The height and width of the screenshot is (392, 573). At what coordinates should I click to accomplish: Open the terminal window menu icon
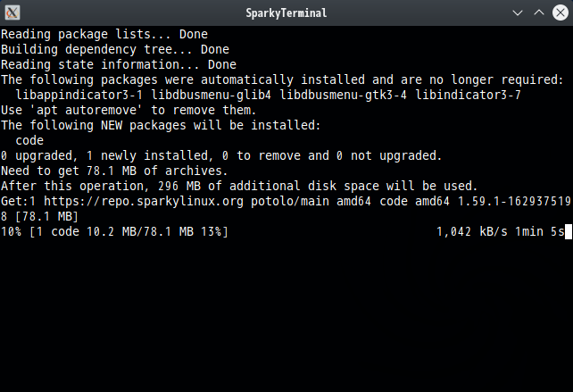pyautogui.click(x=12, y=13)
